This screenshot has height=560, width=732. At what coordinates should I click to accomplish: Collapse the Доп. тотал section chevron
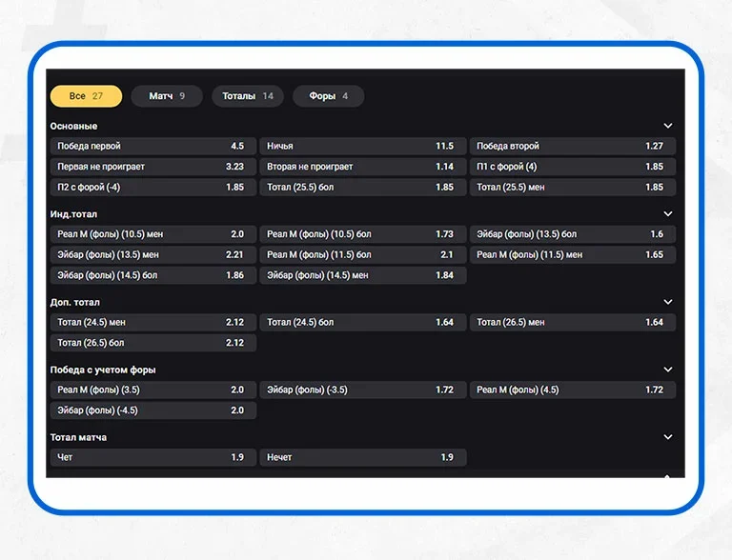point(668,302)
